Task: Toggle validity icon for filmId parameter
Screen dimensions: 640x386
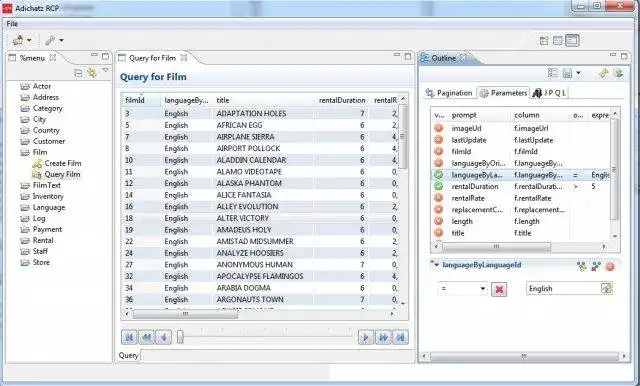Action: click(438, 151)
